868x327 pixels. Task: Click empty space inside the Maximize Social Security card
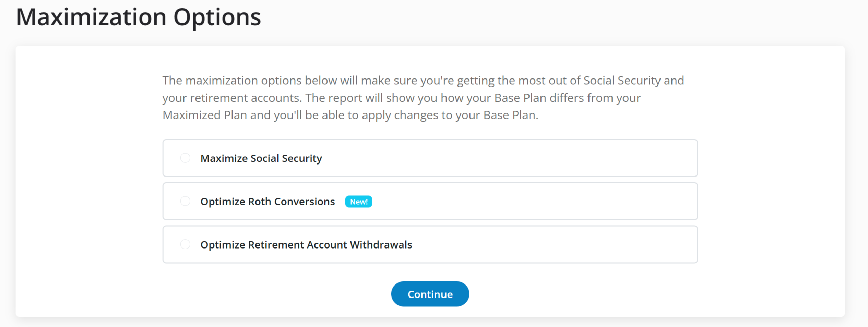pos(514,158)
